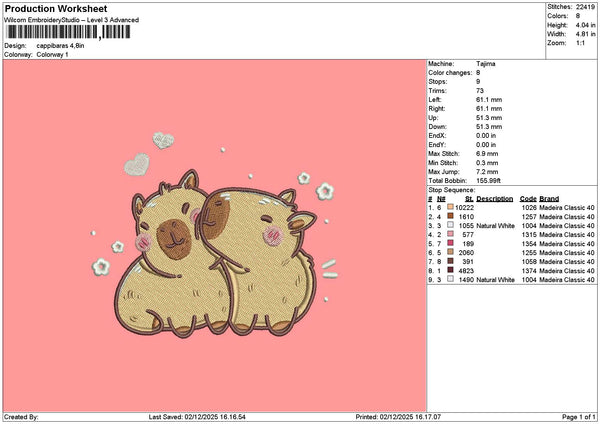Click the capybara embroidery design preview
600x424 pixels.
click(x=215, y=235)
